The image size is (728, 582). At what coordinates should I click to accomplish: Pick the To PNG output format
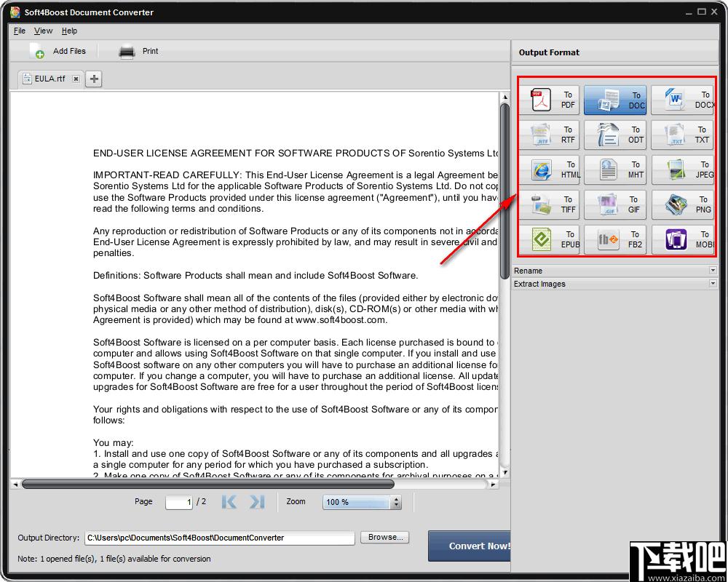pos(683,204)
